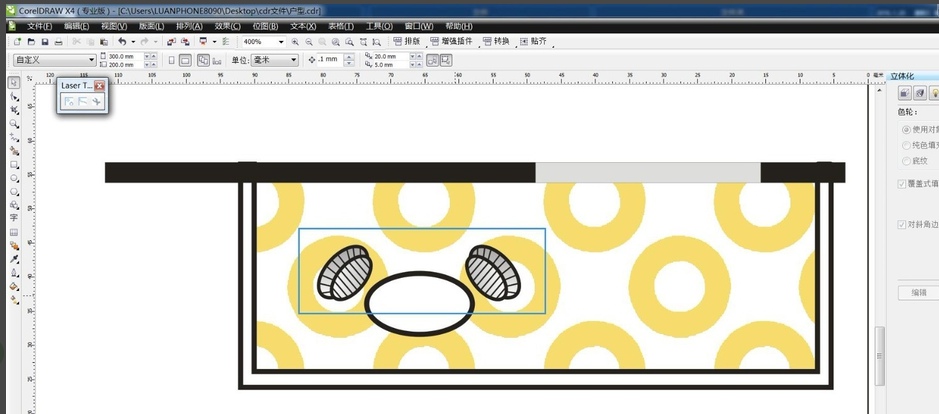Select the Ellipse tool in toolbox
Viewport: 939px width, 414px height.
pyautogui.click(x=14, y=177)
